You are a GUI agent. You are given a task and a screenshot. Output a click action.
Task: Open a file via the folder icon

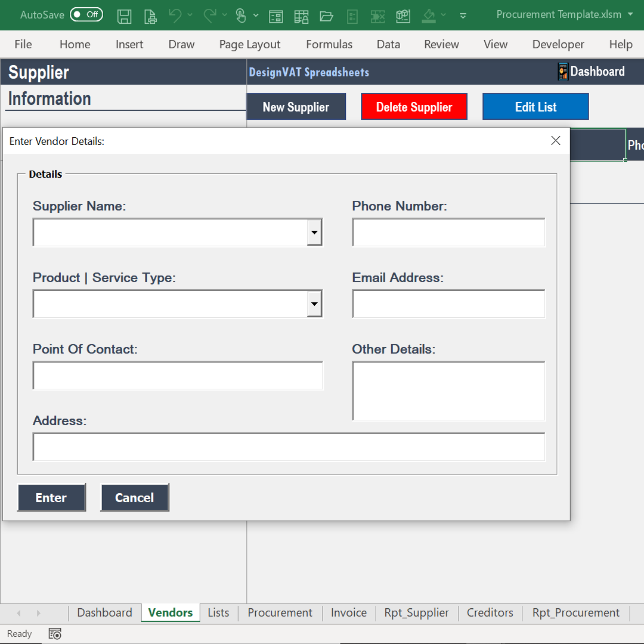[326, 15]
